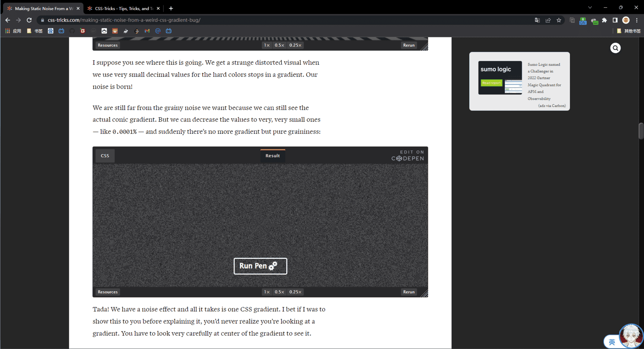Bookmark this page with the star icon

coord(559,20)
